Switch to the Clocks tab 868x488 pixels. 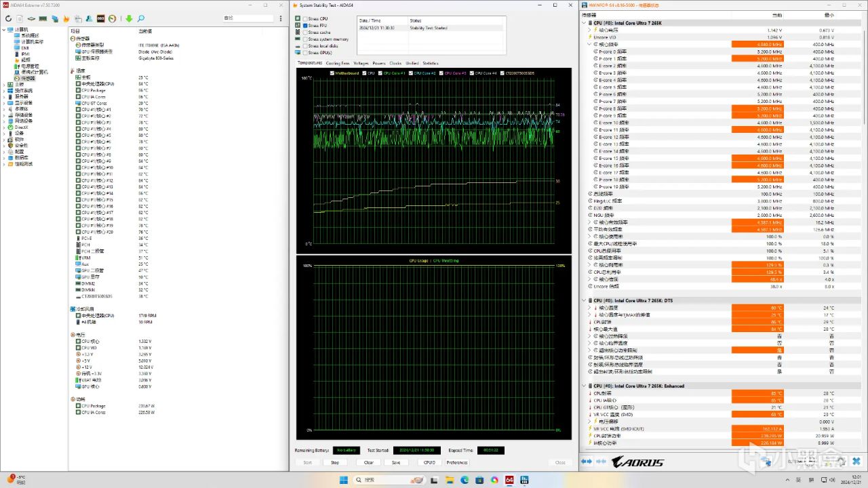click(x=395, y=63)
